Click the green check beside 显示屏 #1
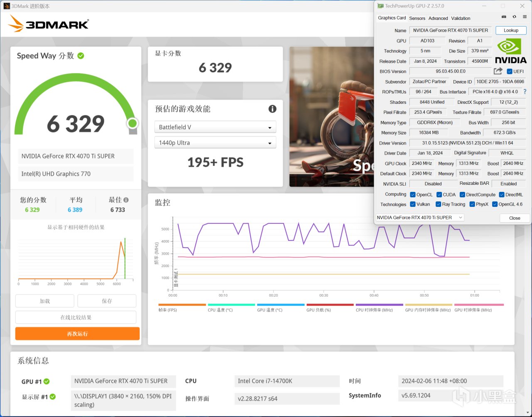 tap(53, 397)
